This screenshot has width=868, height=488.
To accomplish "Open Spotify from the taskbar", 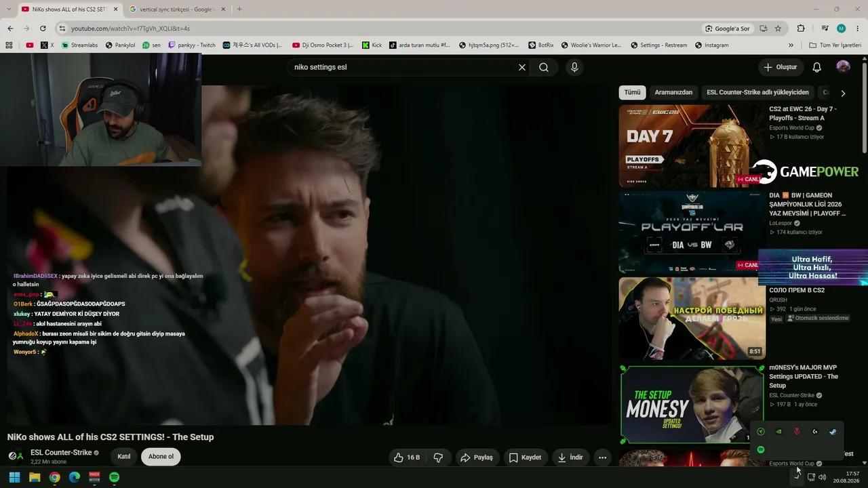I will click(115, 477).
